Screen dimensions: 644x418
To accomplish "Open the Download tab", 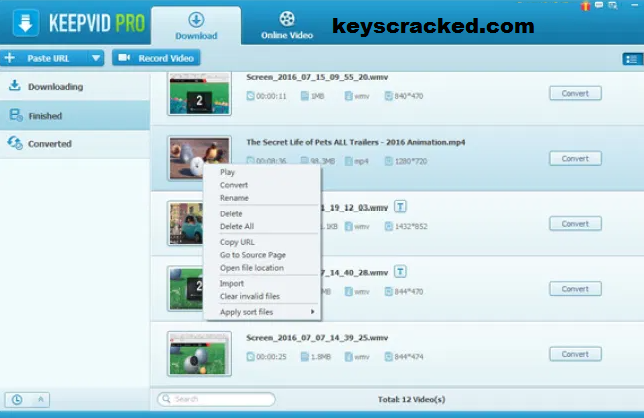I will pos(196,25).
